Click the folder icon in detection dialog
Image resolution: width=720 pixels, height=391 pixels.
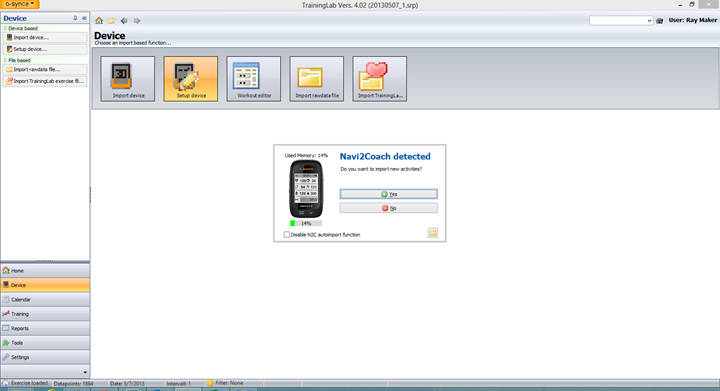click(x=433, y=233)
